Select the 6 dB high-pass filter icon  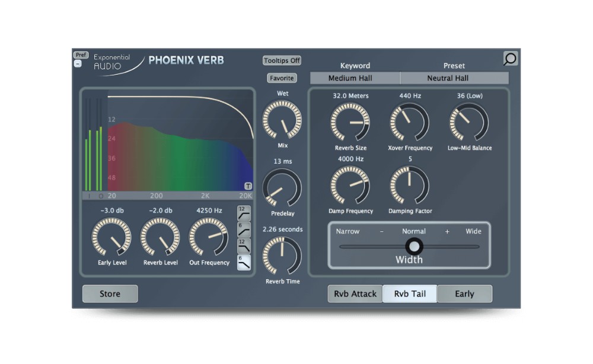tap(244, 229)
